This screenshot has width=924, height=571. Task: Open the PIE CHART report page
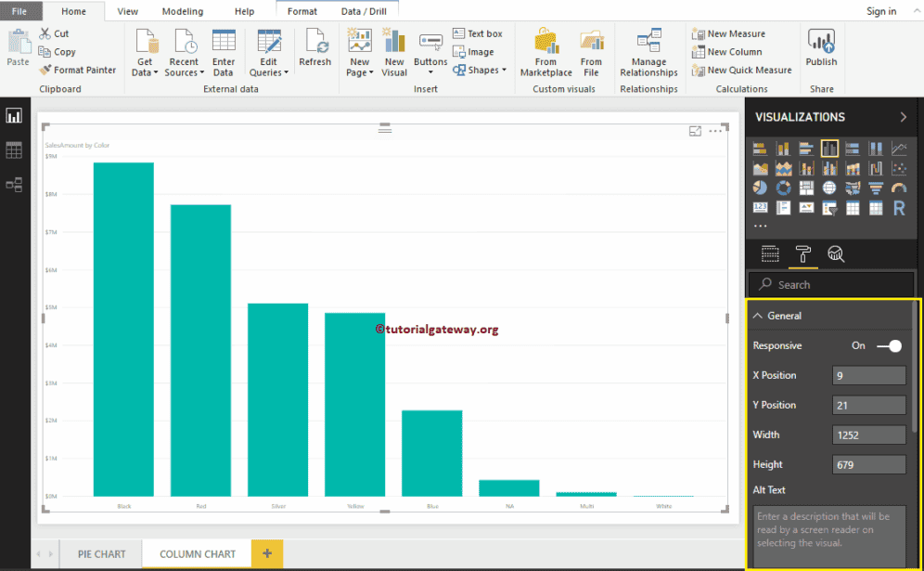(100, 553)
